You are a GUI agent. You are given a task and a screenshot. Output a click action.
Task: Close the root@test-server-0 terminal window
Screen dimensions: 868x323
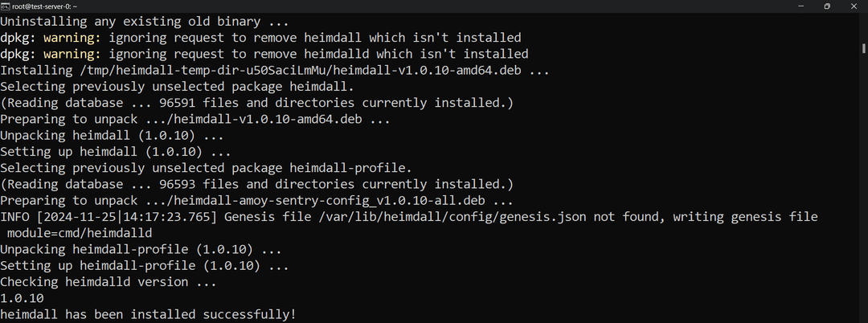857,6
